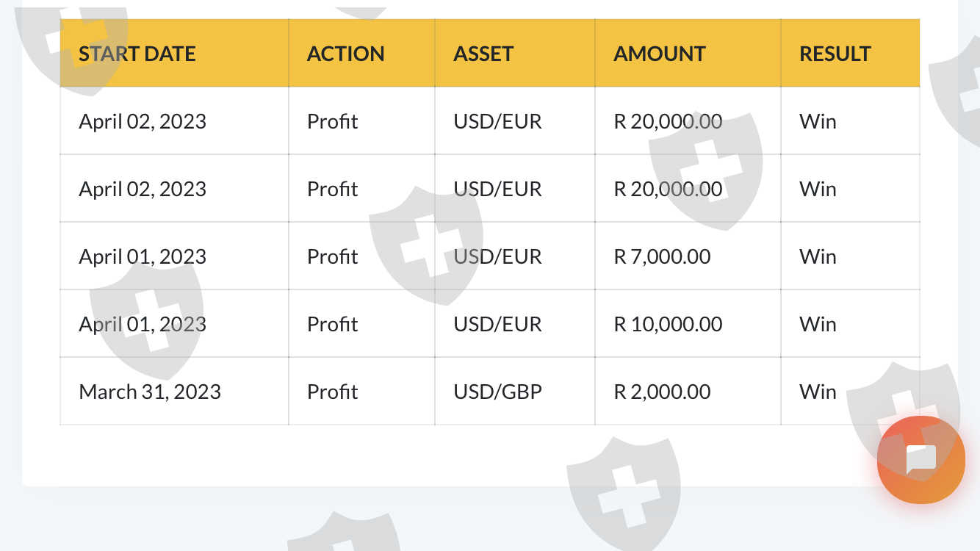This screenshot has width=980, height=551.
Task: Click Win result in the USD/GBP row
Action: pyautogui.click(x=818, y=392)
